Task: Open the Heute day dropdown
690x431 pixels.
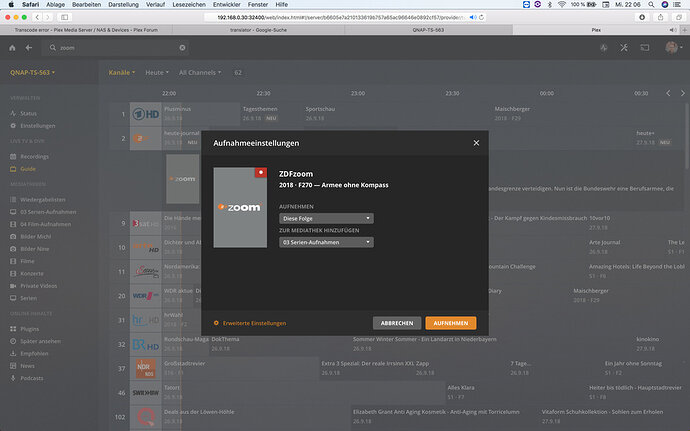Action: [x=157, y=73]
